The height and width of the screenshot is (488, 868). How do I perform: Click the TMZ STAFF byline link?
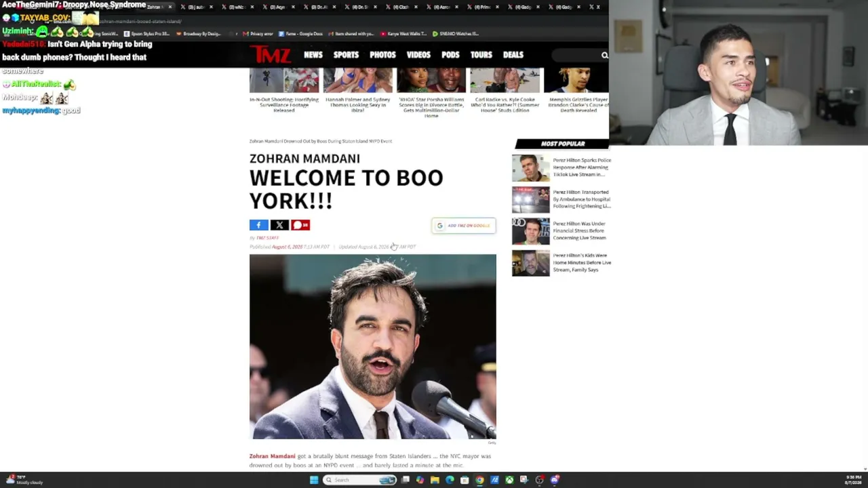point(268,238)
